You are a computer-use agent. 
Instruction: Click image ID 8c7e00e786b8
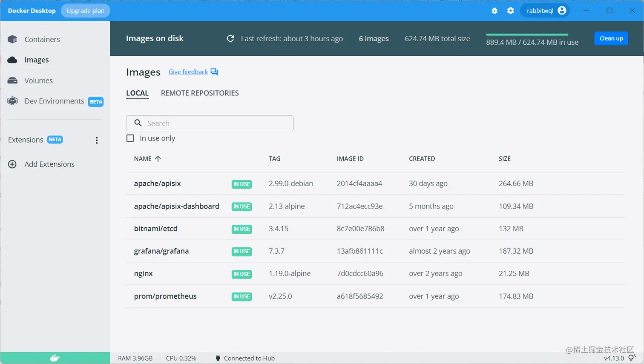360,229
